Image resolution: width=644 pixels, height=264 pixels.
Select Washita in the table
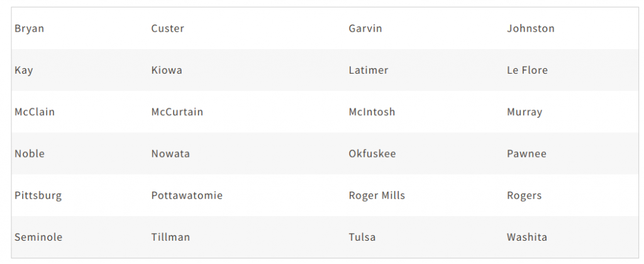coord(526,238)
